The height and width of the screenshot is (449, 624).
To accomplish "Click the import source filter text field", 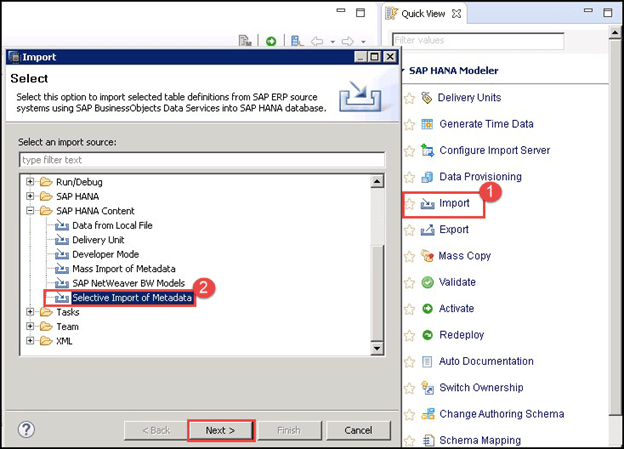I will [x=201, y=160].
